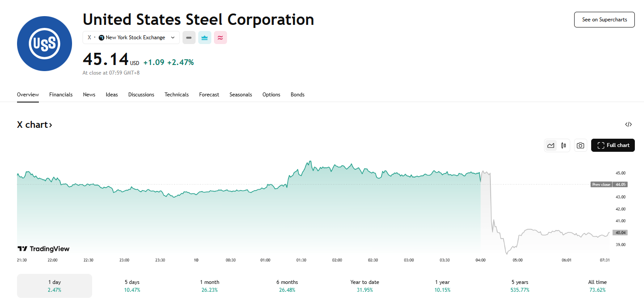Open the Financials tab
The width and height of the screenshot is (644, 304).
61,95
